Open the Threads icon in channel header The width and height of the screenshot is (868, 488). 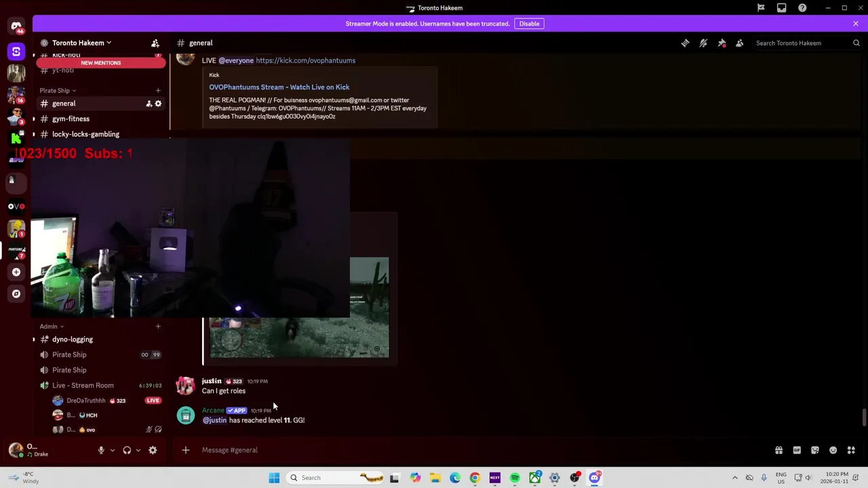tap(685, 43)
